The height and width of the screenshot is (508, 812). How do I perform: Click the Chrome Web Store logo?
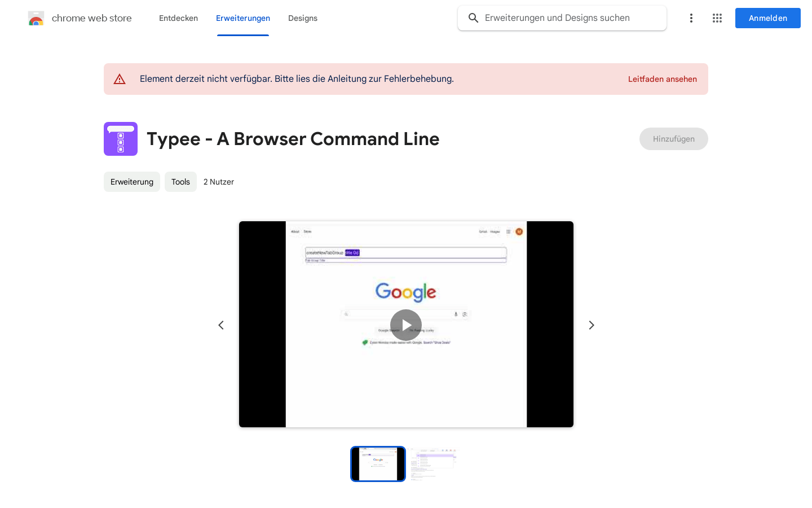[36, 18]
